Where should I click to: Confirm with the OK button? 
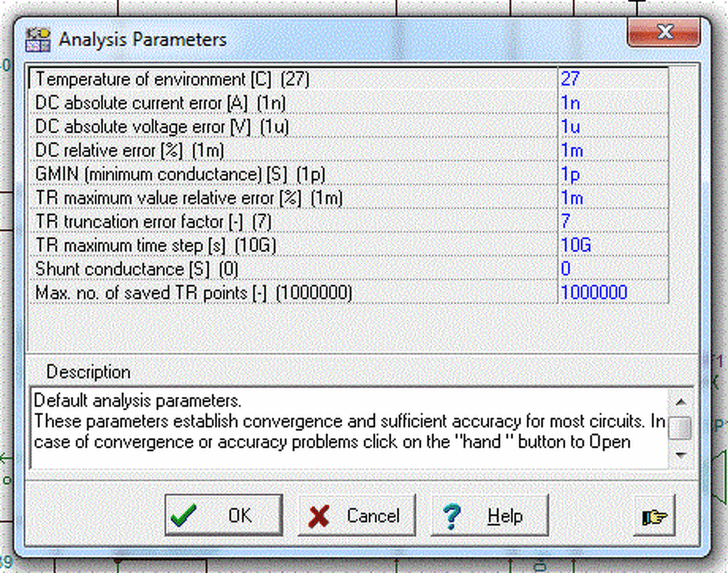point(224,516)
